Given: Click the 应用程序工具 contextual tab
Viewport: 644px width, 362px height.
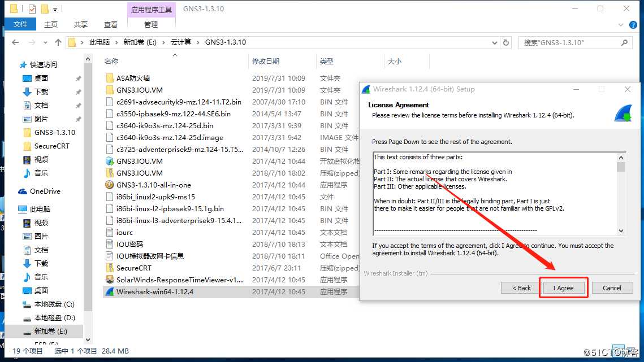Looking at the screenshot, I should point(151,10).
